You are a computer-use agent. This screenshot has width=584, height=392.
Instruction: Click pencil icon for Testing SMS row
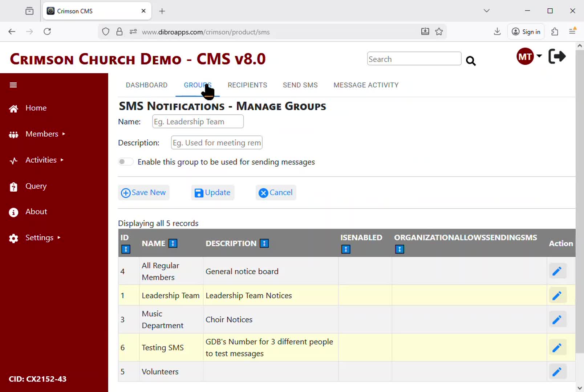(557, 348)
